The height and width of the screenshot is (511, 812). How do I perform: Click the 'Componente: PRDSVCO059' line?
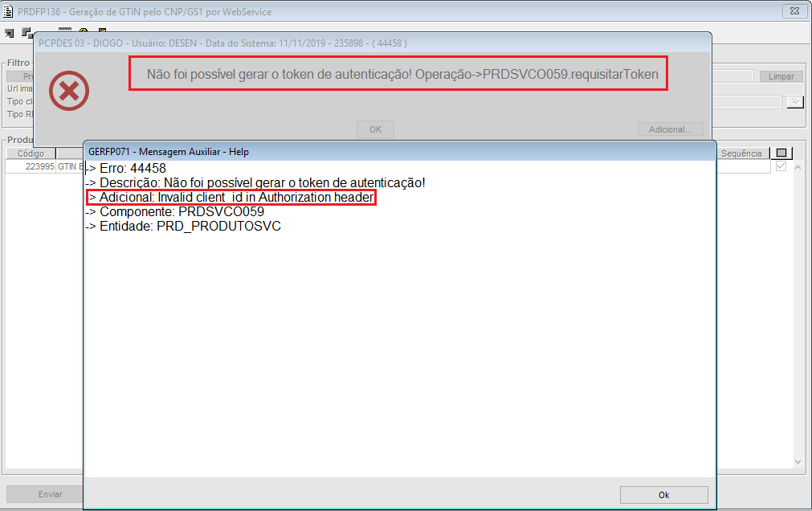(175, 212)
